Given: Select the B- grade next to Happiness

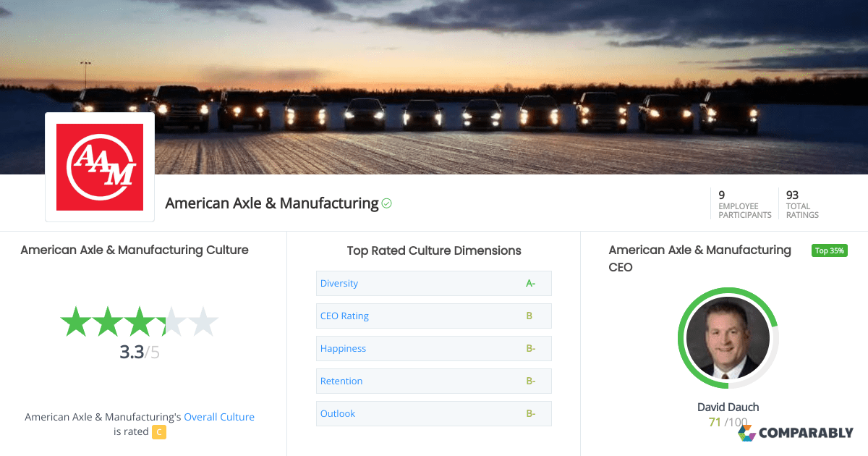Looking at the screenshot, I should tap(530, 348).
